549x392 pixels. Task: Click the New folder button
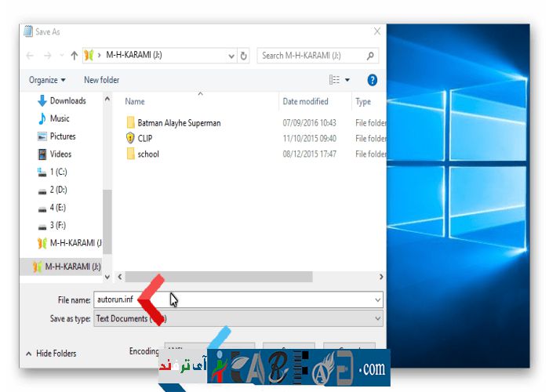coord(102,80)
